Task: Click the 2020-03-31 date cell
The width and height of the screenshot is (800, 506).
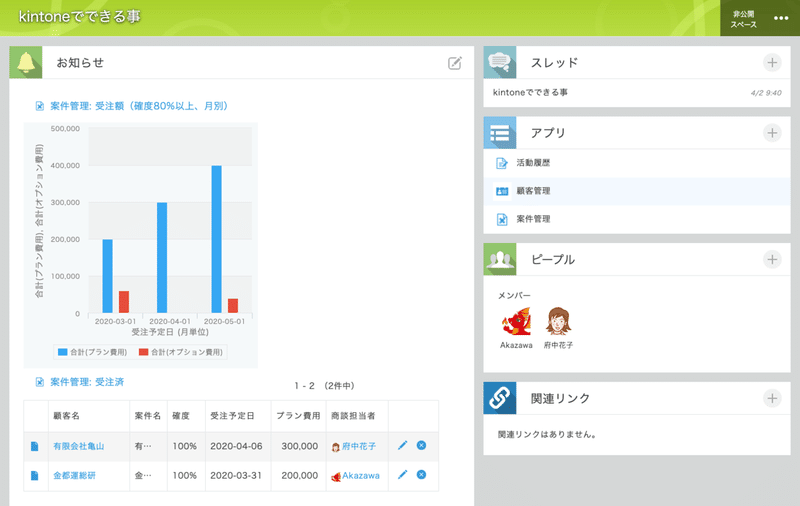Action: [236, 475]
